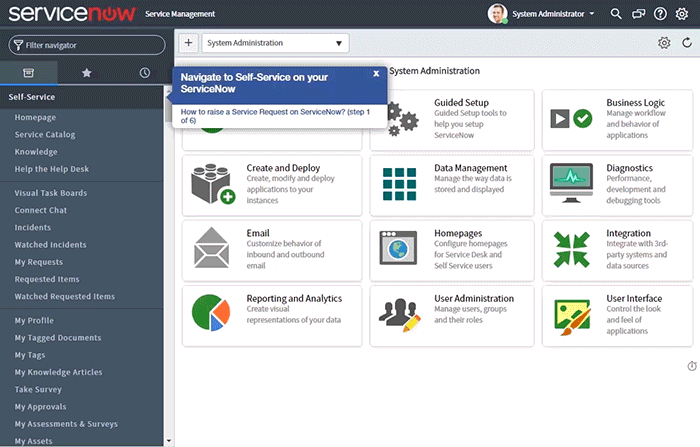
Task: Click the navigator scrollbar down arrow
Action: pyautogui.click(x=169, y=441)
